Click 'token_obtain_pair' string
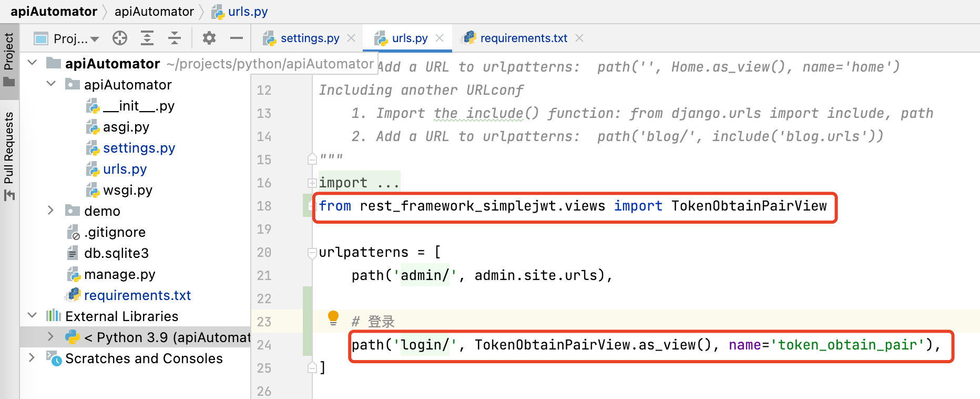This screenshot has width=980, height=399. coord(848,345)
